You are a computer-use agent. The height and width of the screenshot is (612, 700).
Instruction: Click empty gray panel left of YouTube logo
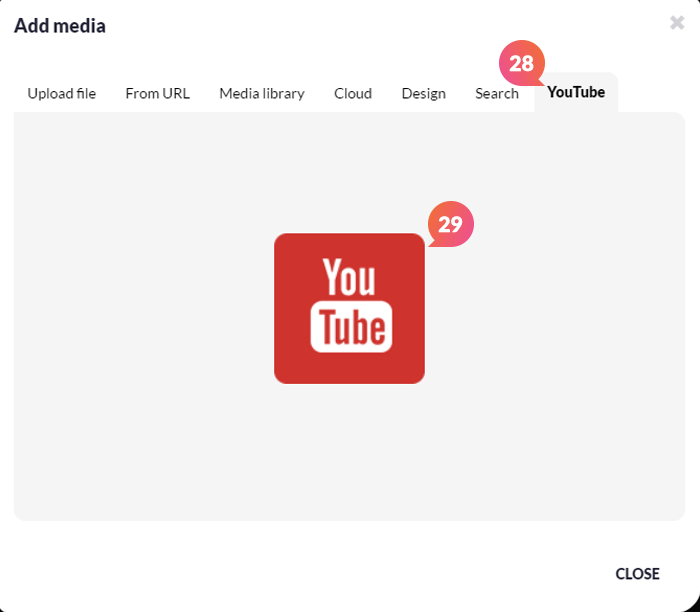(x=140, y=310)
